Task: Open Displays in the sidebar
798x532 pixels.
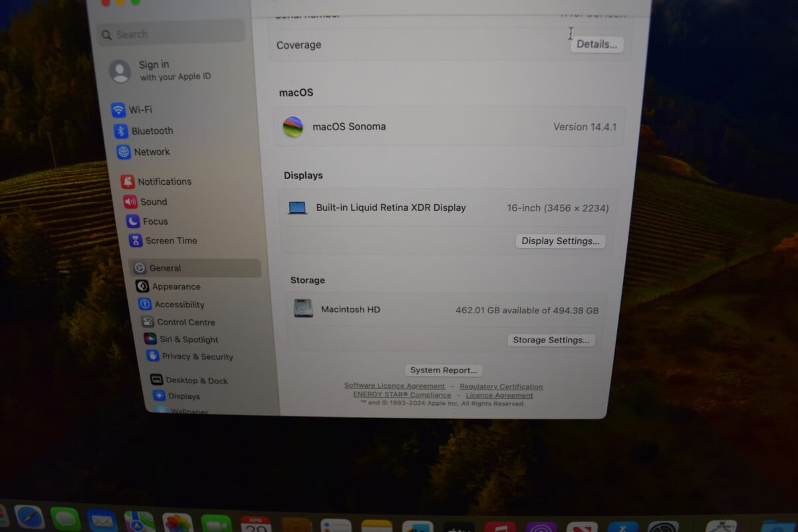Action: (x=176, y=396)
